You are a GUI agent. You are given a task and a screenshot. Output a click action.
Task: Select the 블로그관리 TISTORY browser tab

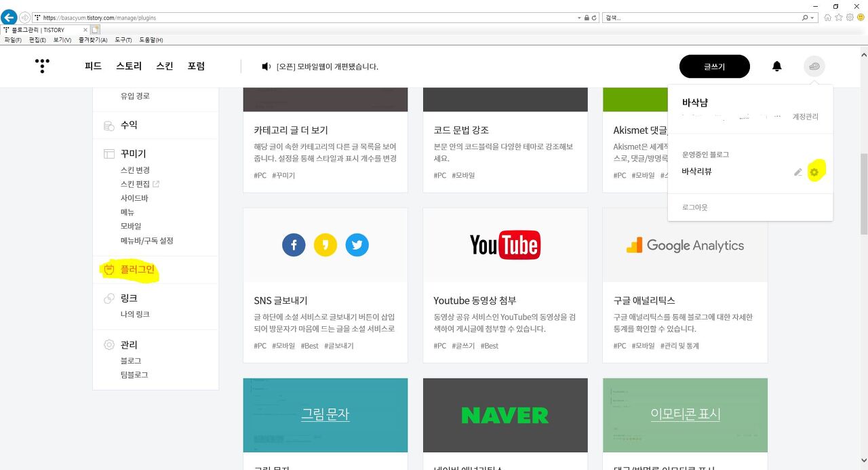tap(44, 30)
